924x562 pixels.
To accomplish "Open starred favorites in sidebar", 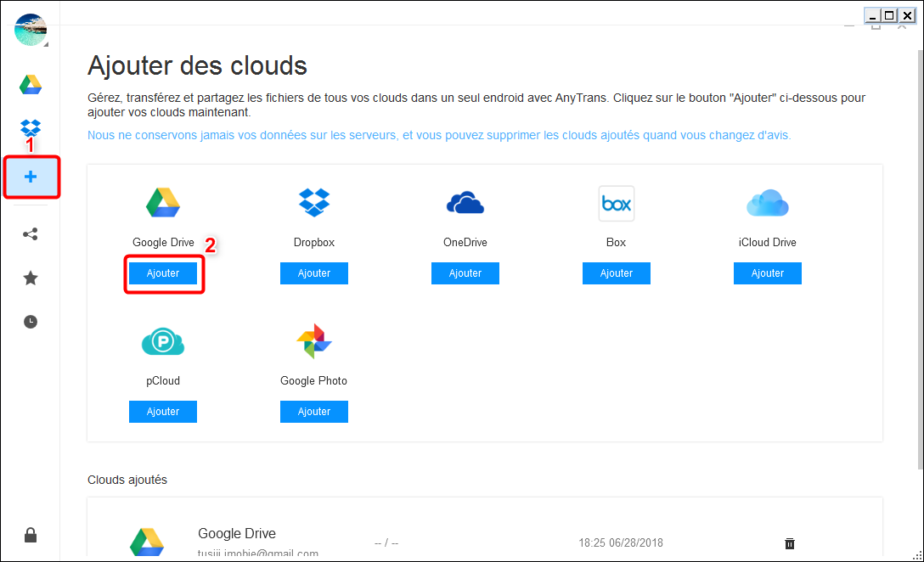I will [31, 278].
